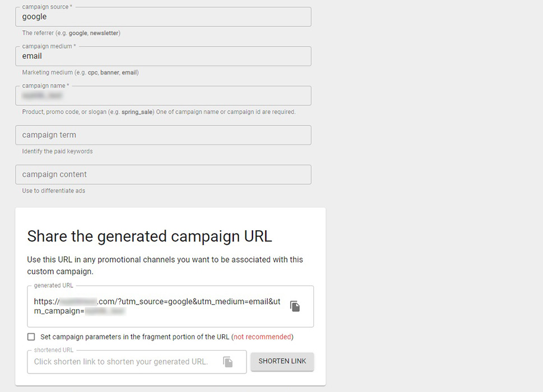Click the shortened URL input field
Image resolution: width=543 pixels, height=392 pixels.
(x=137, y=362)
